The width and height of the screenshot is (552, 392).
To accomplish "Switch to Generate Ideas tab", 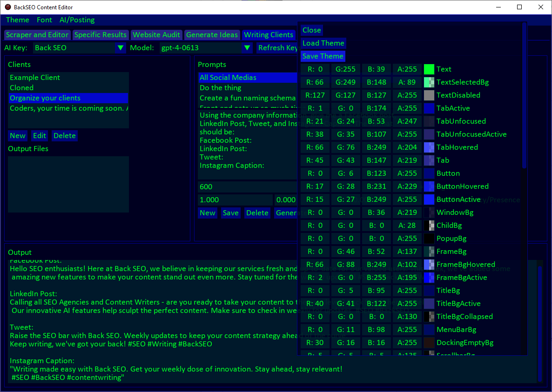I will pyautogui.click(x=212, y=35).
